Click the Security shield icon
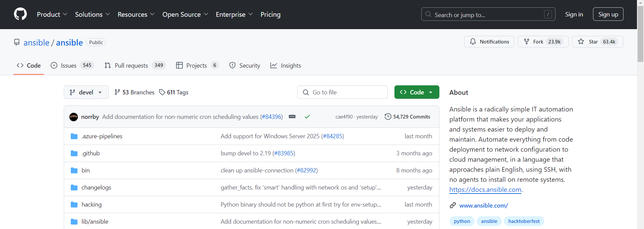 pos(232,65)
